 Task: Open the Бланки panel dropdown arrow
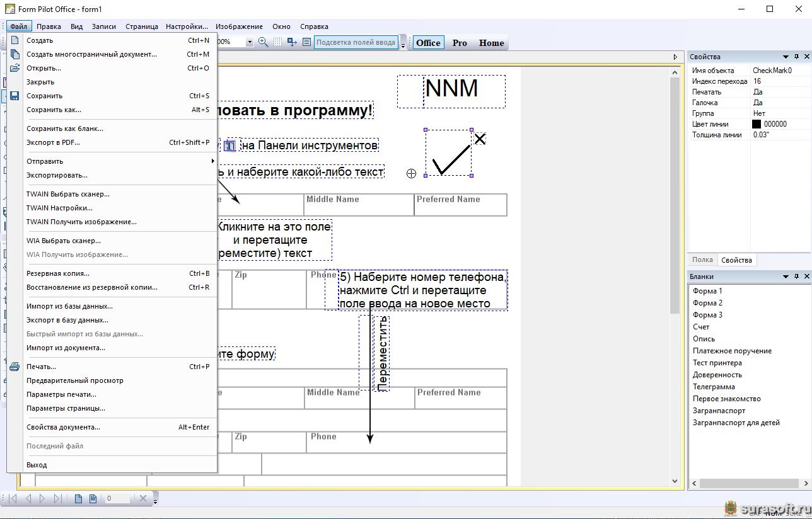[786, 277]
